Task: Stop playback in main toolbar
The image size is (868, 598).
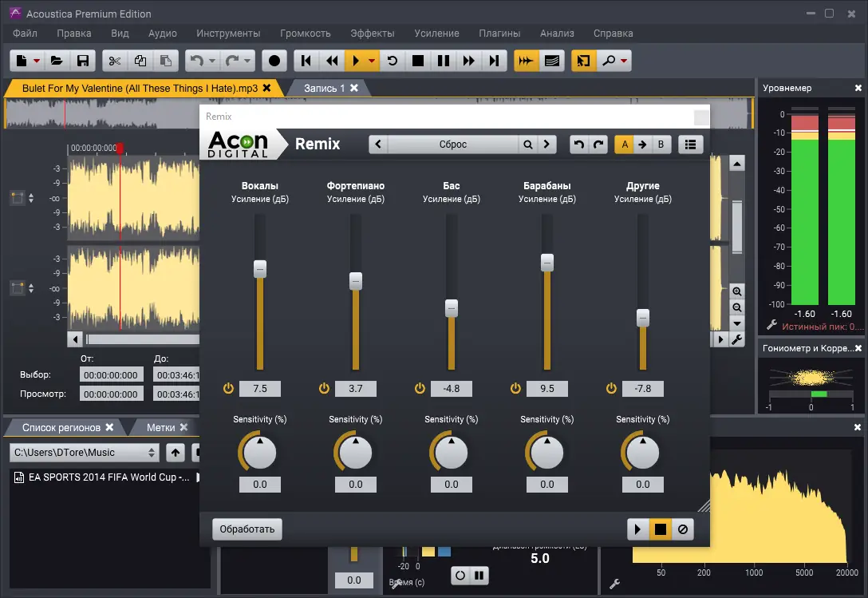Action: tap(418, 61)
